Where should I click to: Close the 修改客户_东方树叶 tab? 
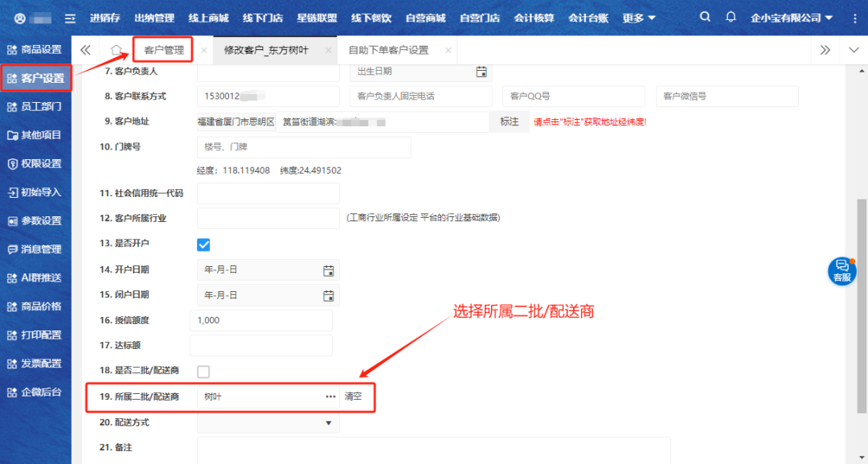pos(328,50)
